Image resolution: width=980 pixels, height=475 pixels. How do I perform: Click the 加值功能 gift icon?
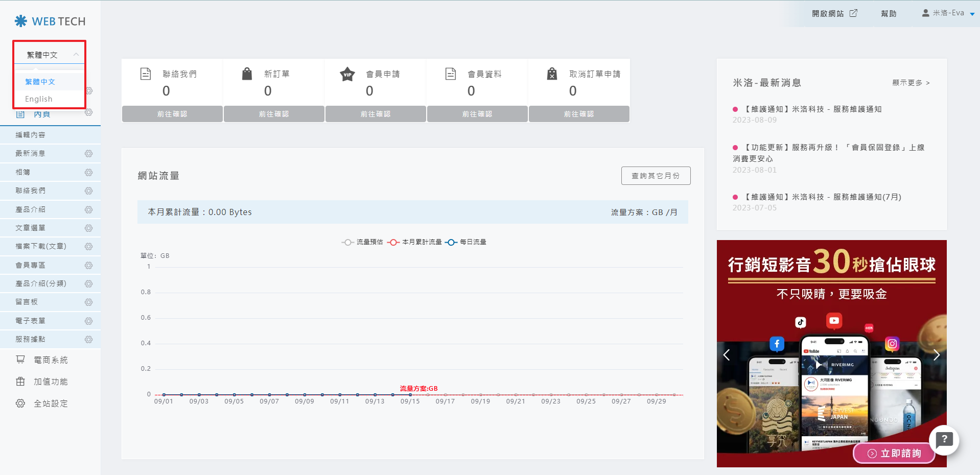(x=20, y=382)
